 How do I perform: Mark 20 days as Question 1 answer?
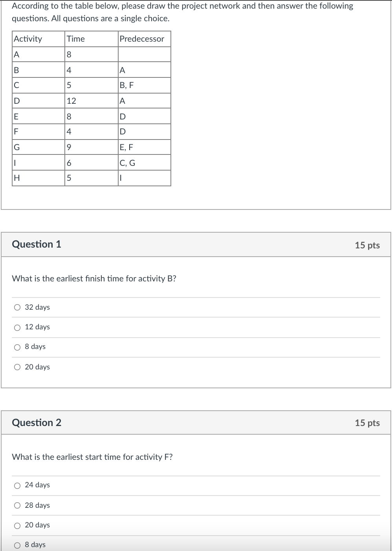click(17, 367)
